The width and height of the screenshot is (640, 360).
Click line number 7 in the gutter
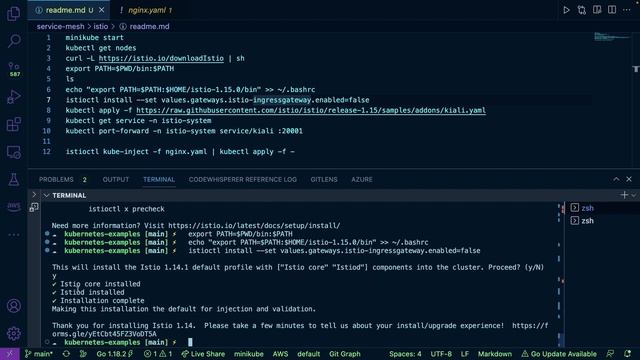[48, 100]
